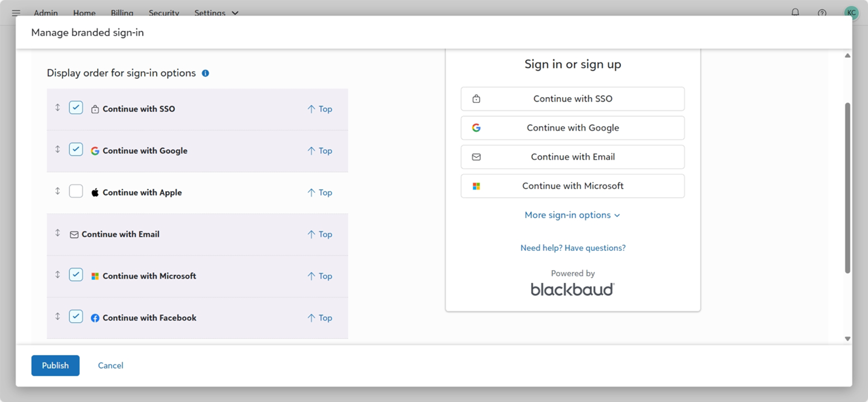Screen dimensions: 868x402
Task: Go to the Security menu item
Action: point(164,13)
